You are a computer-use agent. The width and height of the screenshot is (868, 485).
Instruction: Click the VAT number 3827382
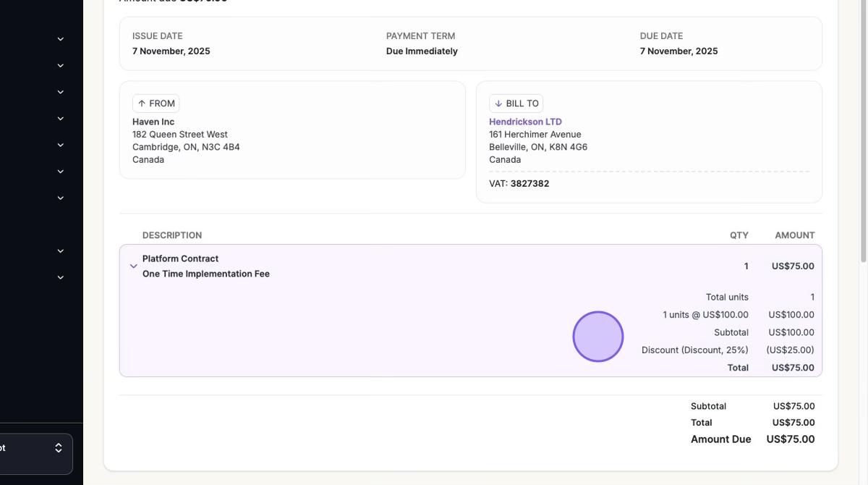coord(529,184)
